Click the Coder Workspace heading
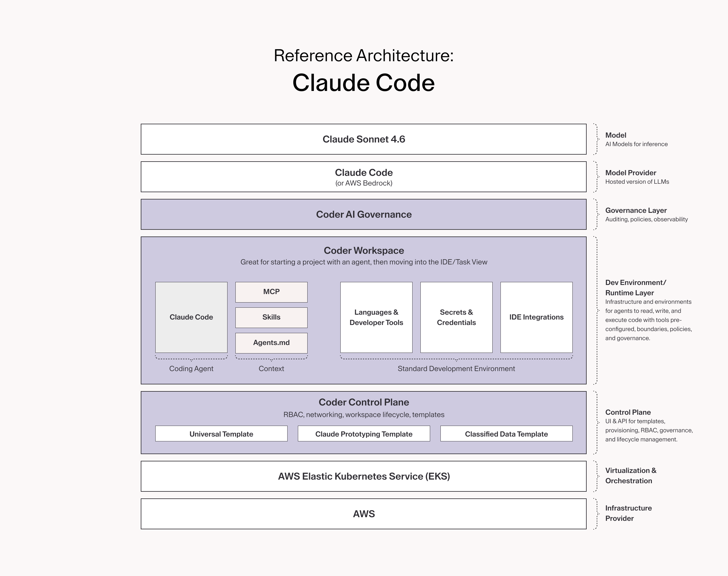Viewport: 728px width, 576px height. click(x=364, y=251)
